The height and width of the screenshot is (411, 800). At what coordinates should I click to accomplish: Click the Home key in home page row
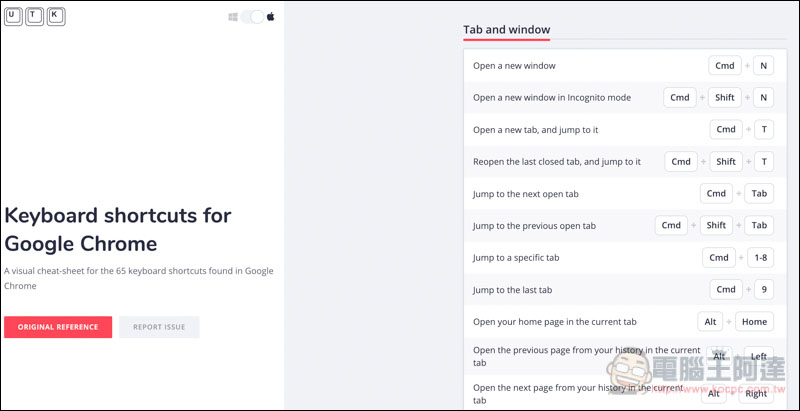(755, 322)
